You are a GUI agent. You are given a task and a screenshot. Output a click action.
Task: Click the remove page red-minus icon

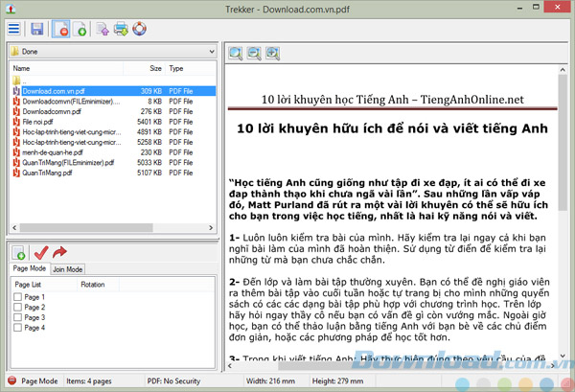point(60,28)
